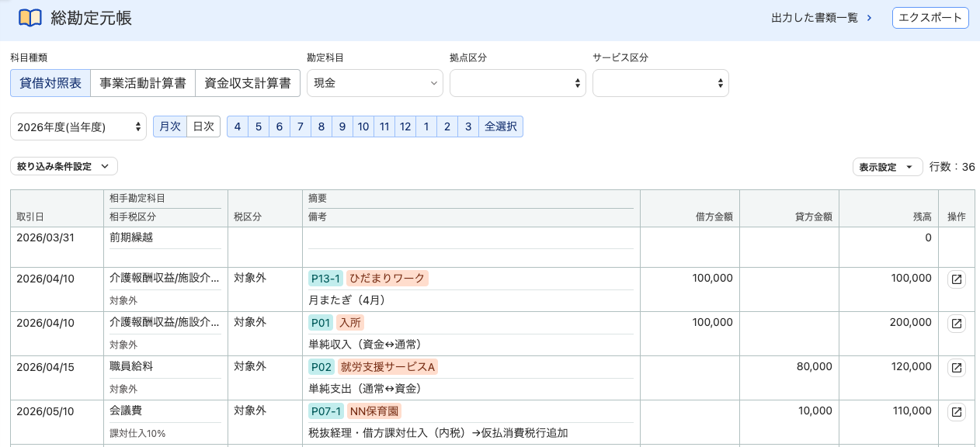Toggle month 8 in period selector
The height and width of the screenshot is (447, 980).
click(321, 126)
